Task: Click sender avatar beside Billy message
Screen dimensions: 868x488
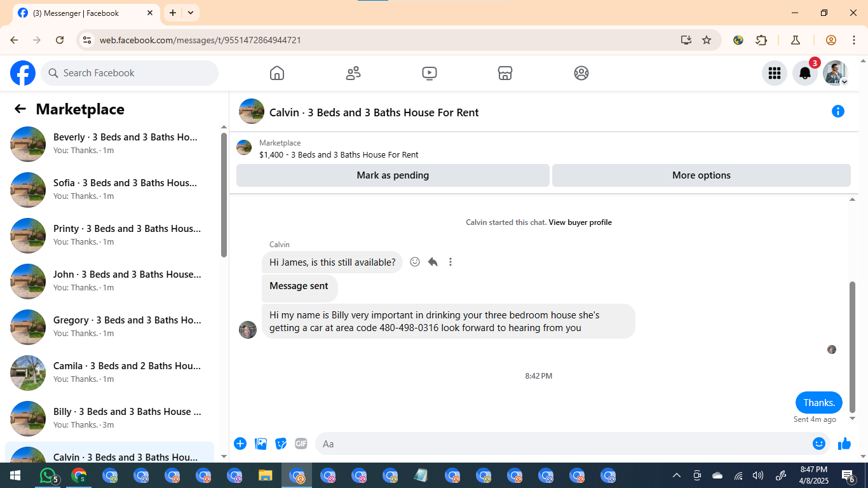Action: (248, 330)
